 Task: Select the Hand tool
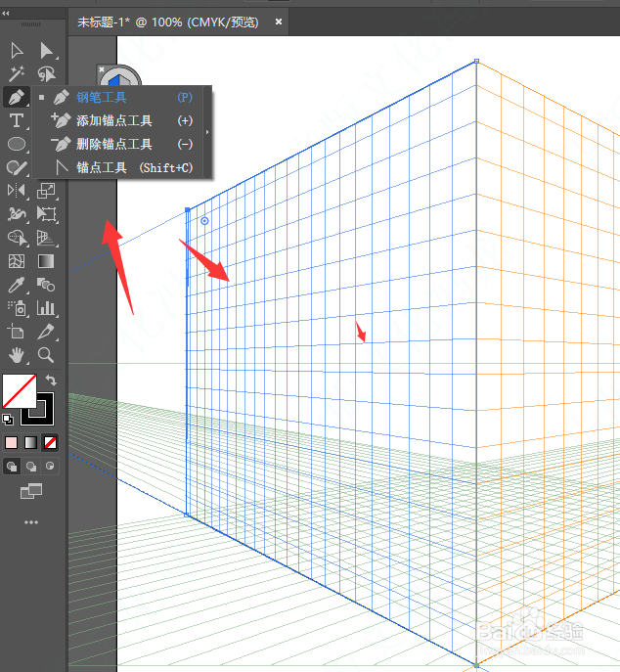tap(17, 355)
